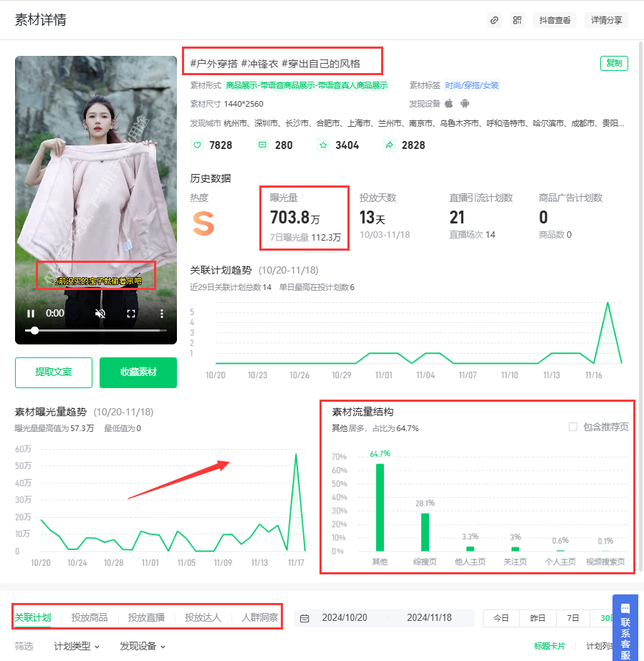
Task: Click the 其他 bar in traffic chart
Action: click(x=380, y=508)
